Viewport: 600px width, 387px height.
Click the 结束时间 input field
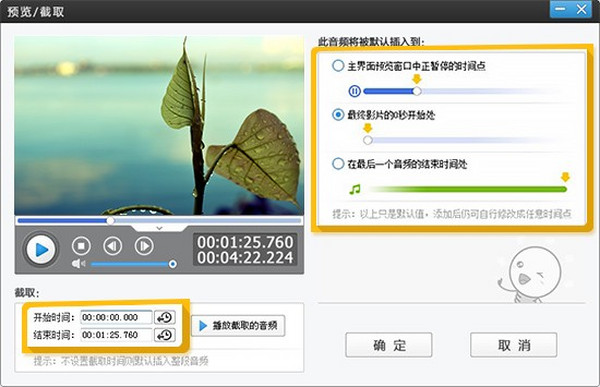[x=116, y=335]
